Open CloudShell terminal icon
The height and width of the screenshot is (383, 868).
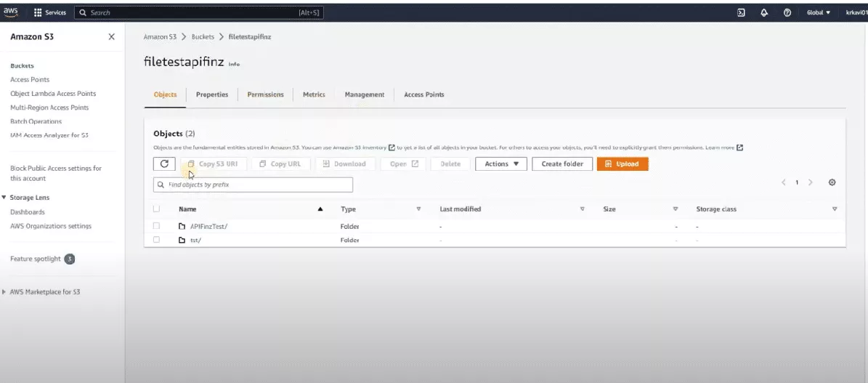point(741,12)
